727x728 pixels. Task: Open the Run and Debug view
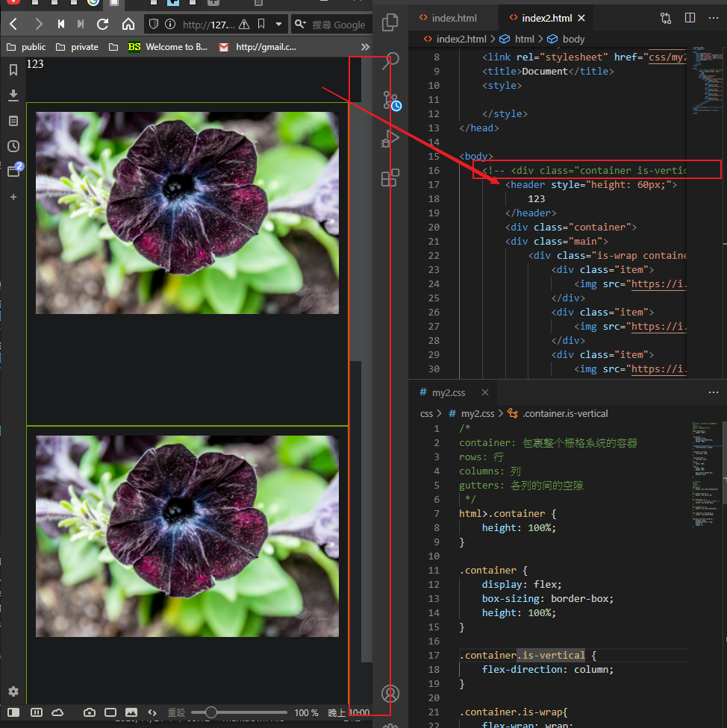click(x=390, y=139)
